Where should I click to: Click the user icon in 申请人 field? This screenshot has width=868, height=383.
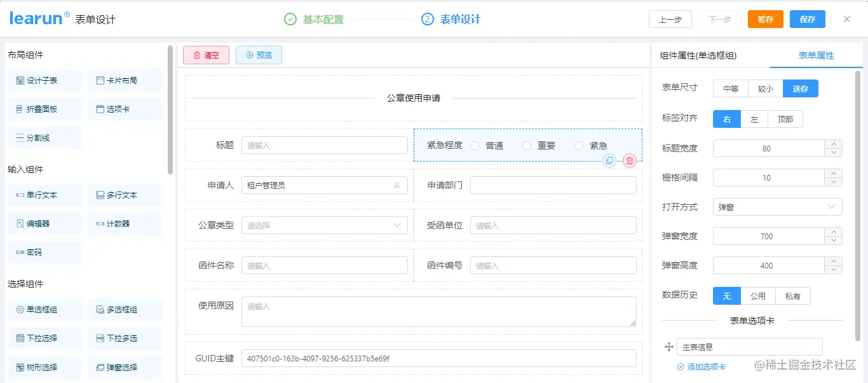click(x=397, y=185)
